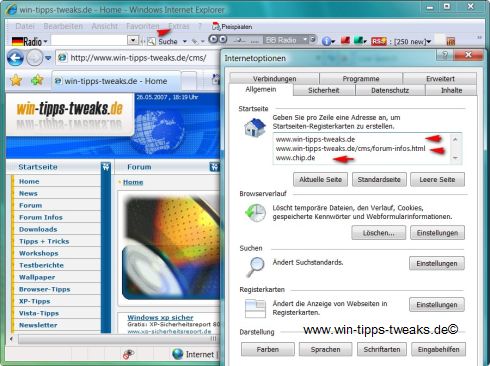Viewport: 490px width, 366px height.
Task: Open the Datei menu
Action: pos(25,26)
